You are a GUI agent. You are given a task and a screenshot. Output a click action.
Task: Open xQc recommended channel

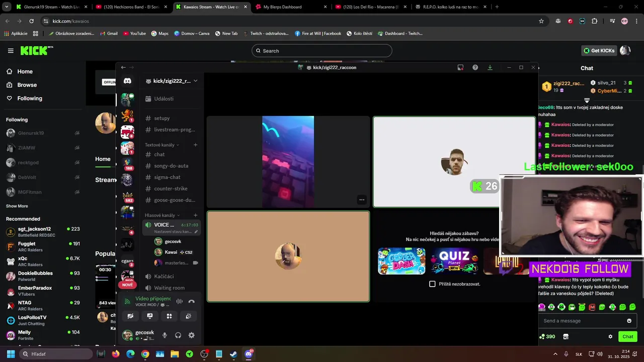43,261
